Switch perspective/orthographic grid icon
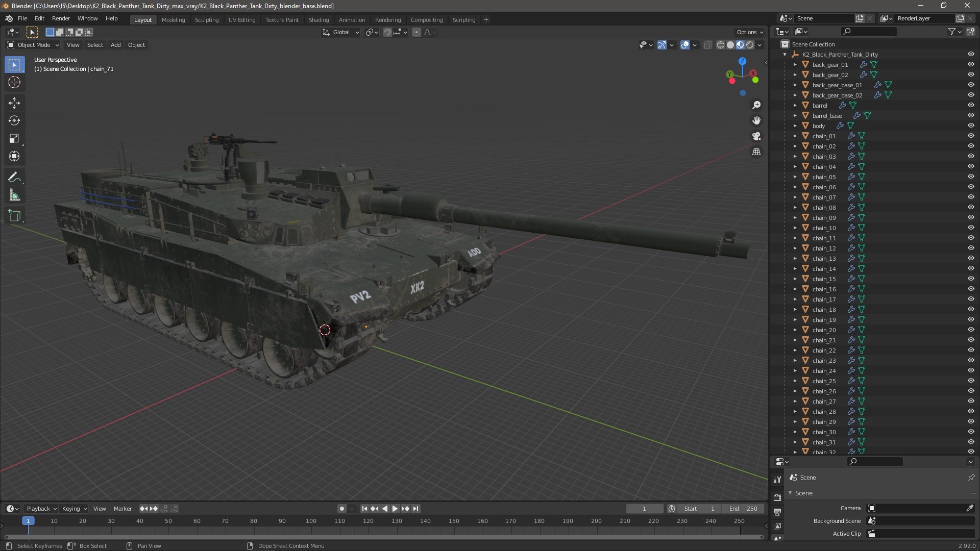The width and height of the screenshot is (980, 551). tap(756, 152)
